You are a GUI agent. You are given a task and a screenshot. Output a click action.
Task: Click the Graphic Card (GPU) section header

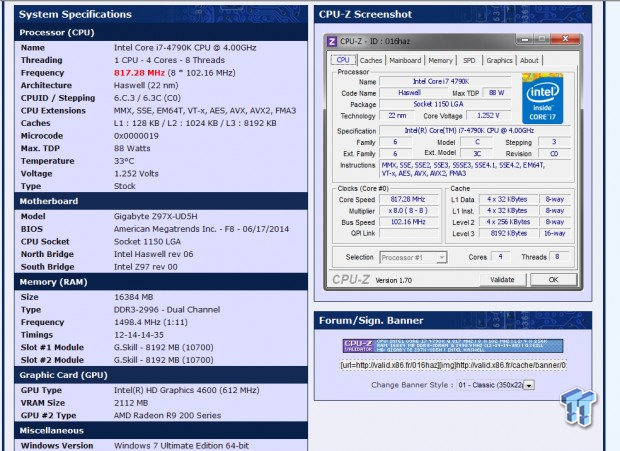click(x=161, y=375)
